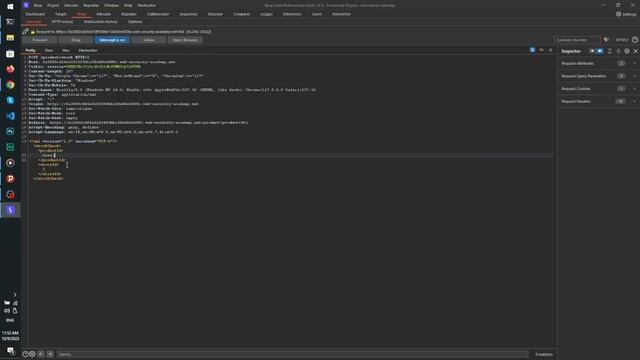Switch Inspector to right-side layout
The width and height of the screenshot is (640, 360).
(600, 51)
